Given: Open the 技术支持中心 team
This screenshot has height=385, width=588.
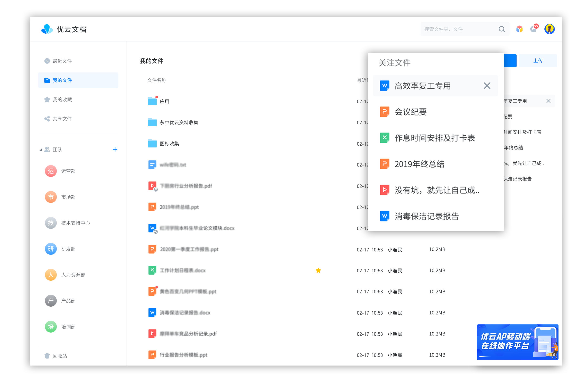Looking at the screenshot, I should click(67, 223).
